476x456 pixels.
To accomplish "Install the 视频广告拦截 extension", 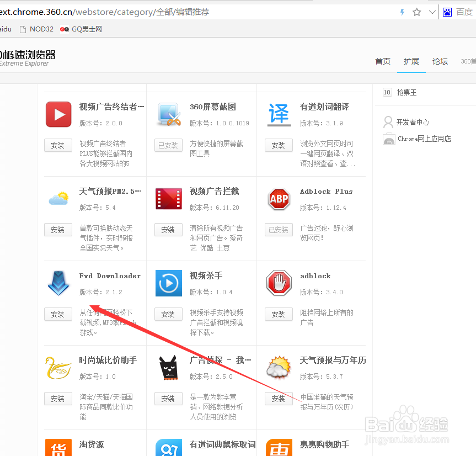I will [x=168, y=230].
